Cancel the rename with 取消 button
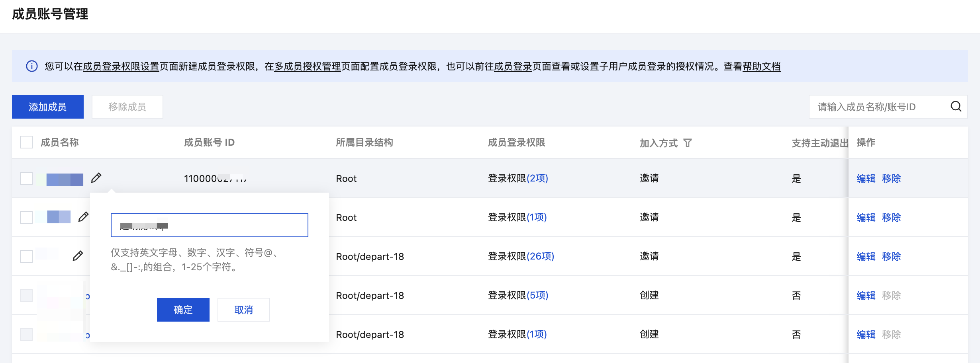The image size is (980, 363). click(x=243, y=310)
